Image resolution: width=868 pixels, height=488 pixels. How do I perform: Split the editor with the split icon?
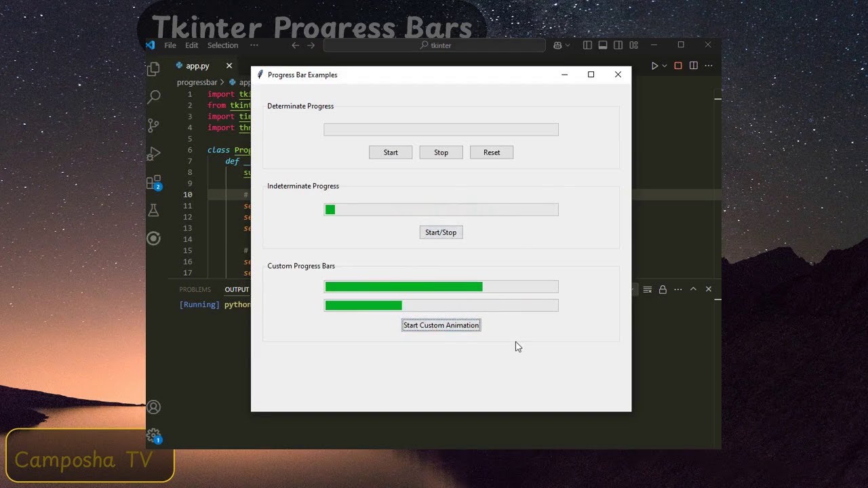[x=693, y=66]
